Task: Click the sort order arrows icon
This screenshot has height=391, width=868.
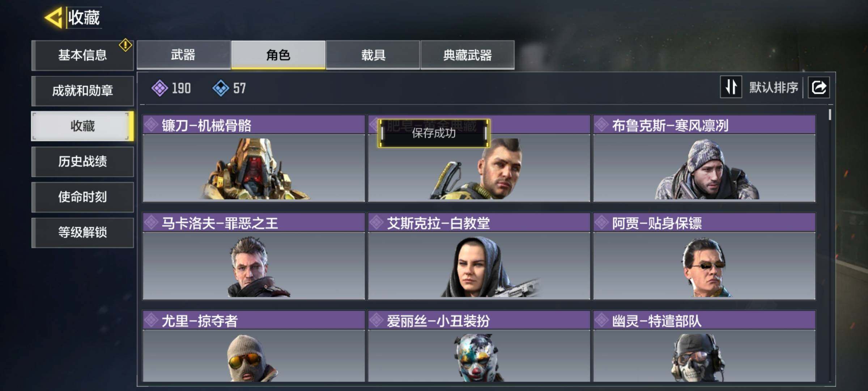Action: pos(731,87)
